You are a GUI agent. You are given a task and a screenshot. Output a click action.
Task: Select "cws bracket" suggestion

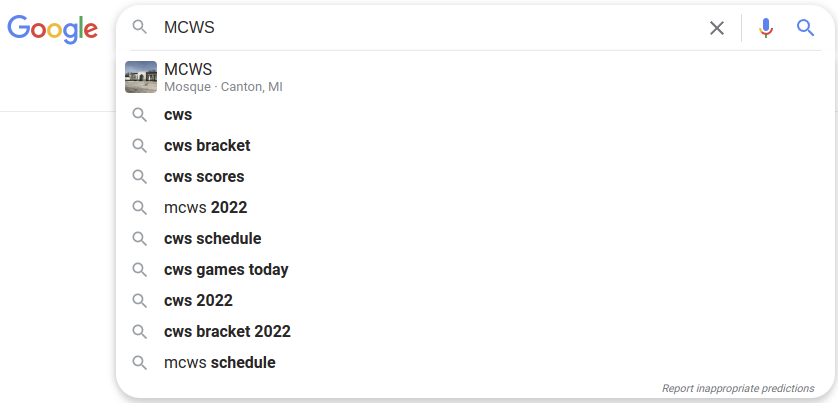(x=207, y=146)
